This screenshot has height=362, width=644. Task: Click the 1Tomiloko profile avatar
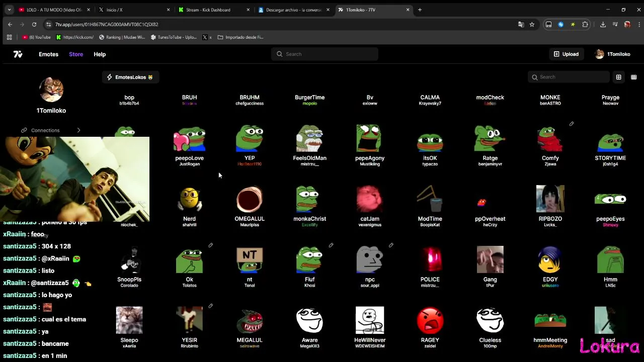click(x=51, y=89)
